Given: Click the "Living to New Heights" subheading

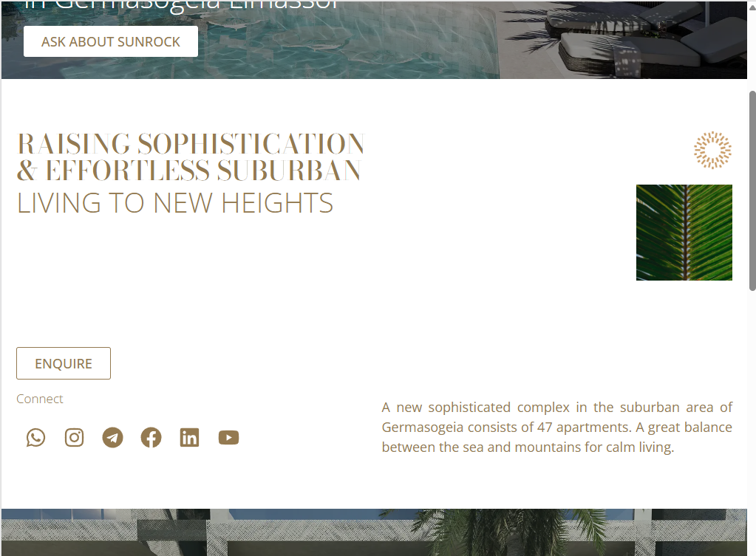Looking at the screenshot, I should click(x=175, y=203).
